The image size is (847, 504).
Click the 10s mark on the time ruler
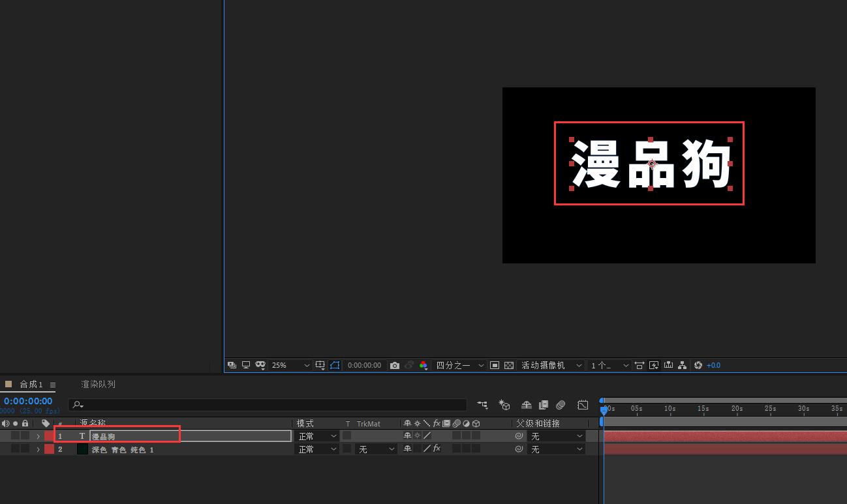[670, 408]
